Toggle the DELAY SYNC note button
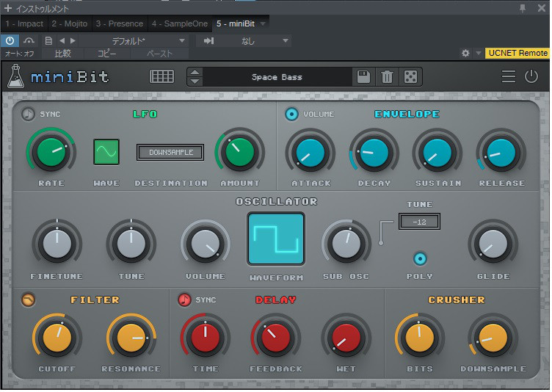Image resolution: width=552 pixels, height=392 pixels. coord(184,300)
